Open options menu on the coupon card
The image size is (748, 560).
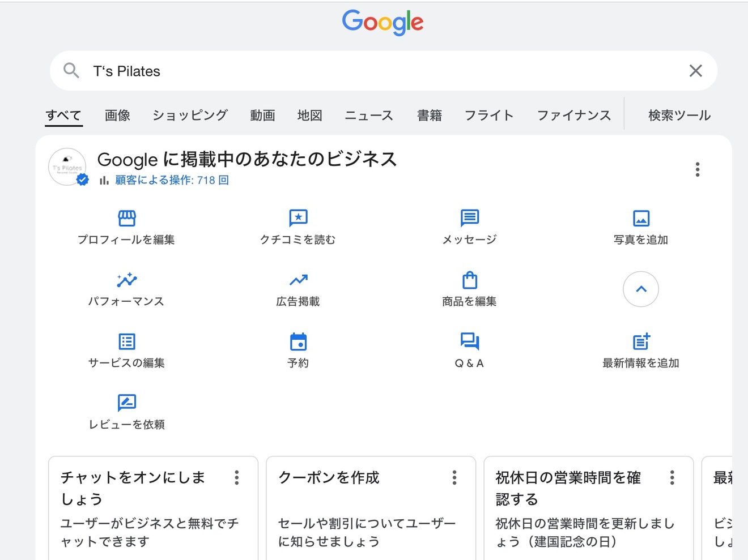click(454, 477)
